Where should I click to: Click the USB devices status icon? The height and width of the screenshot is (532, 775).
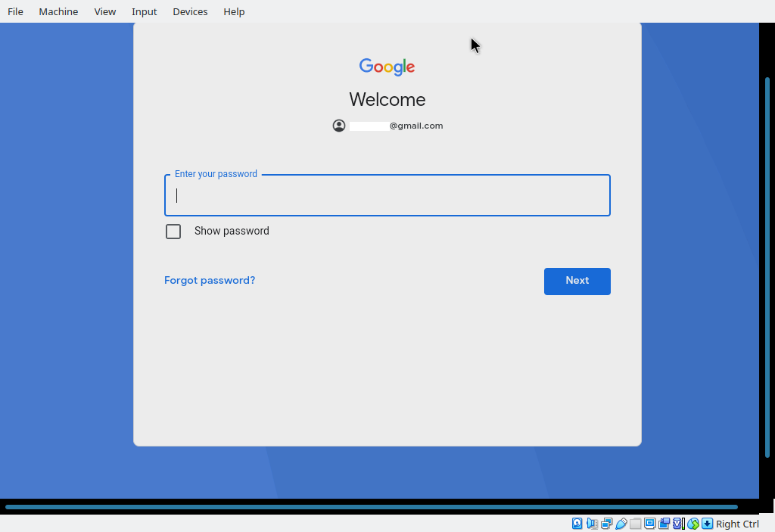(x=621, y=524)
